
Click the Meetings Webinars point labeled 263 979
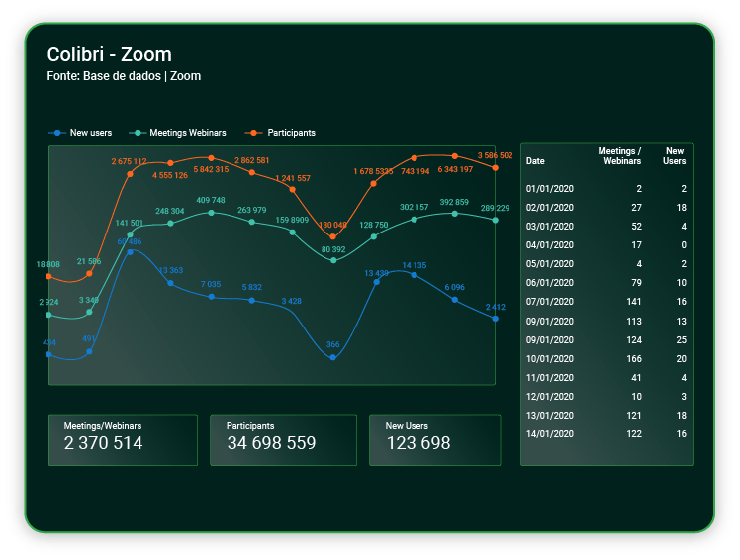click(252, 222)
